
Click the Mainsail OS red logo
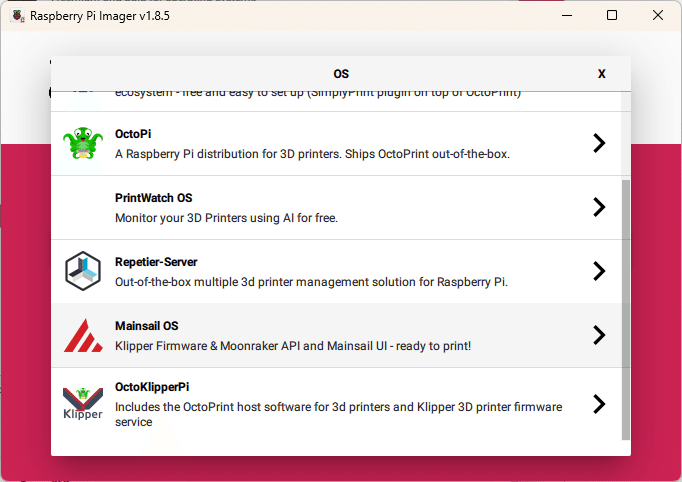click(x=83, y=335)
